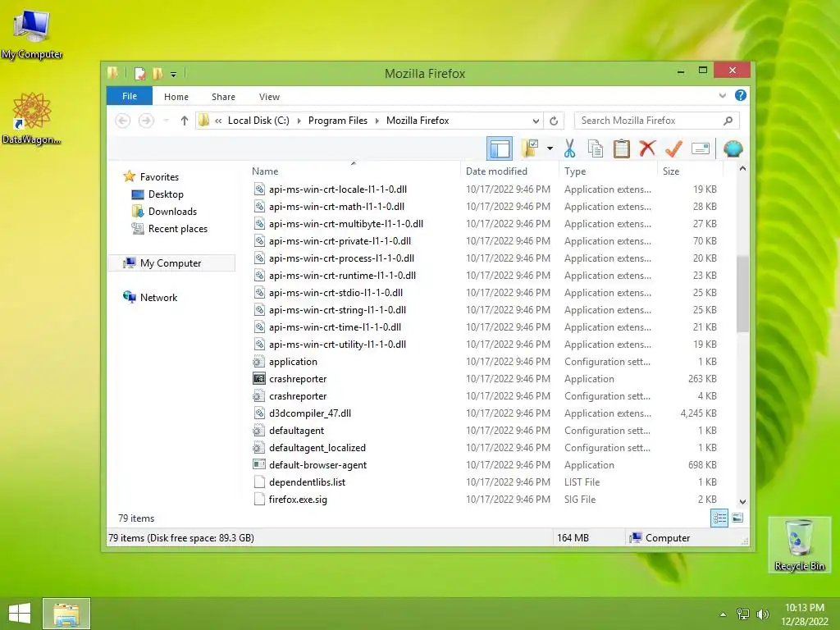Expand the arrow after Local Disk (C:)
The height and width of the screenshot is (630, 840).
tap(299, 121)
